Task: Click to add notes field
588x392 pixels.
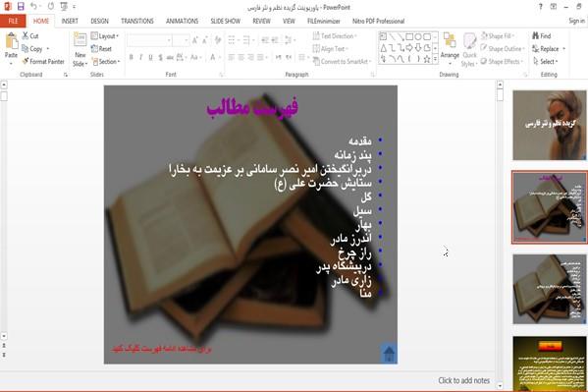Action: pyautogui.click(x=463, y=380)
